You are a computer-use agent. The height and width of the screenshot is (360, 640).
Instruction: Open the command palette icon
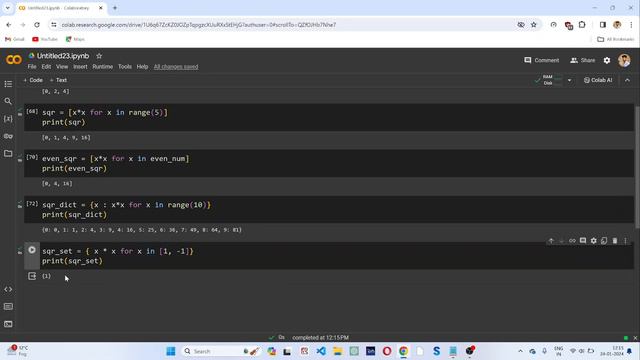8,307
